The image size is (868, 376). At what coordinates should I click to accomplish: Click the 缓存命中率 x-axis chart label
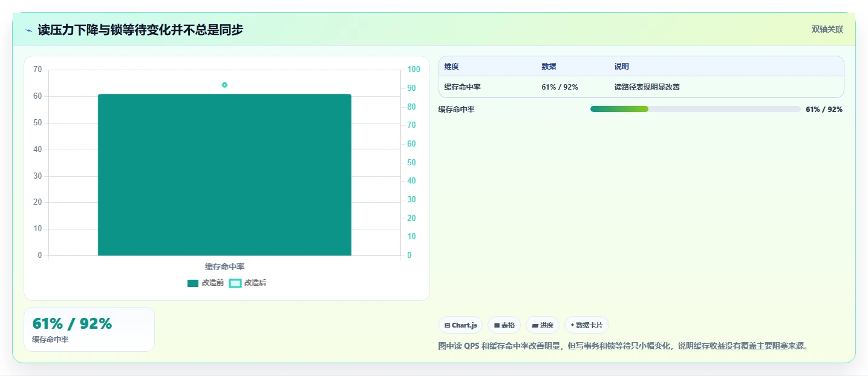[x=224, y=266]
